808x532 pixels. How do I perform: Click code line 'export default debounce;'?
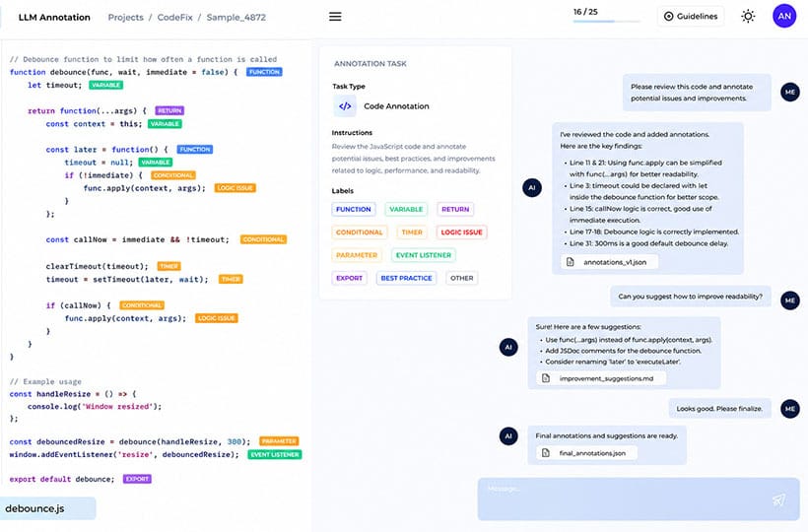click(62, 479)
